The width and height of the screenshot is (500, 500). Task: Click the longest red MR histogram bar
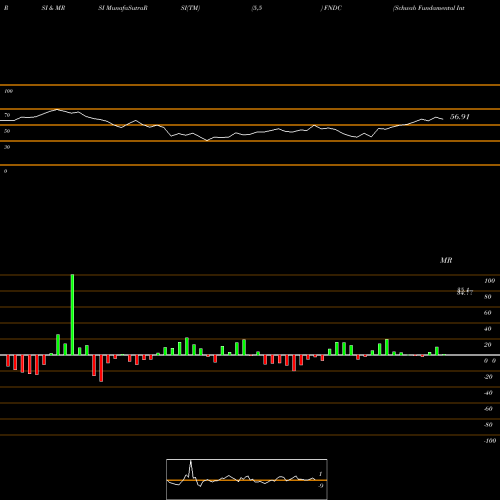coord(101,368)
